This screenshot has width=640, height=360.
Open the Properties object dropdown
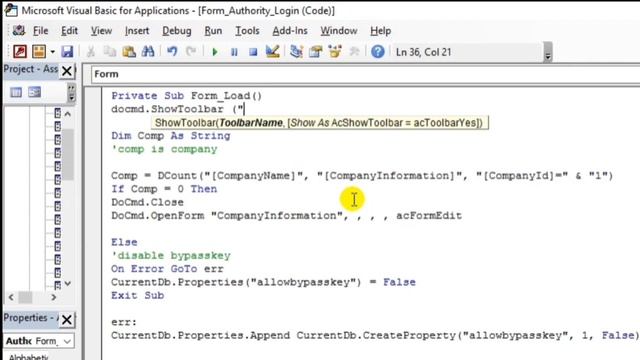coord(67,341)
